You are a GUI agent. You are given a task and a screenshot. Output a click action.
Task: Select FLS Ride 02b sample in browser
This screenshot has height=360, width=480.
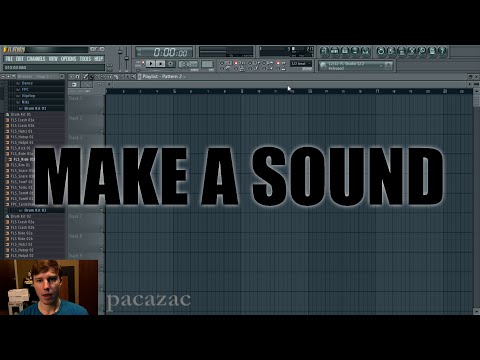click(x=21, y=239)
